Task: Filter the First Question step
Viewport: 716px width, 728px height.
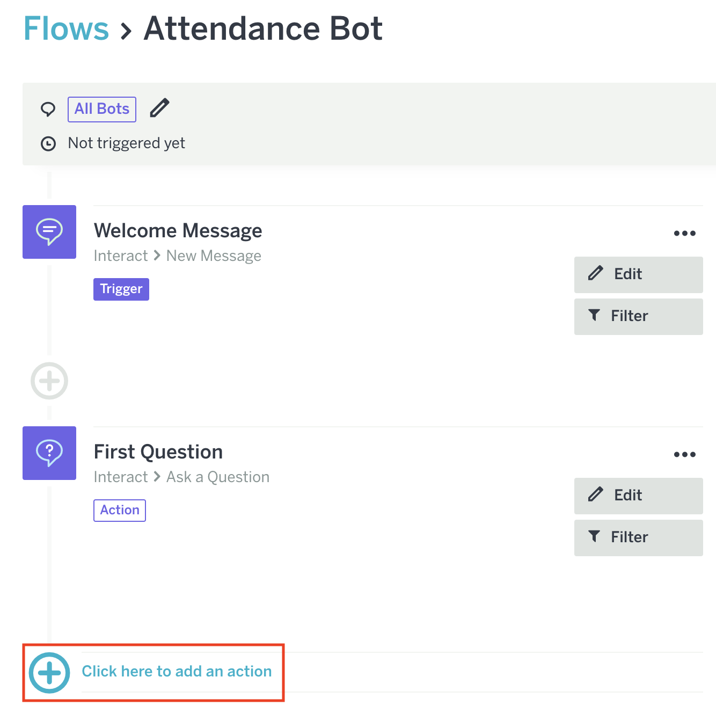Action: click(638, 537)
